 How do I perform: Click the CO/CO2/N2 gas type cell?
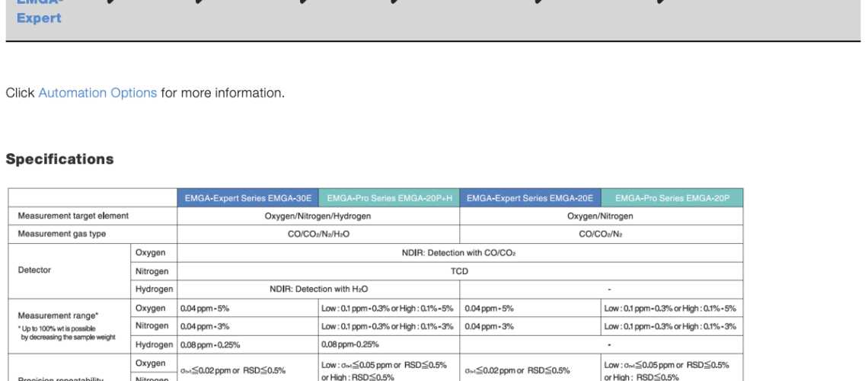point(601,234)
